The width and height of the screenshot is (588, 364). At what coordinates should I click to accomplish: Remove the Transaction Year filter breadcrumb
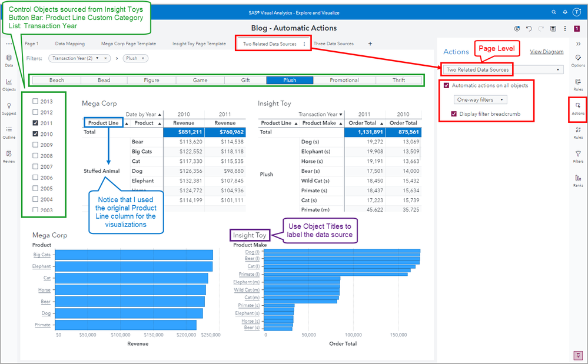click(x=106, y=58)
